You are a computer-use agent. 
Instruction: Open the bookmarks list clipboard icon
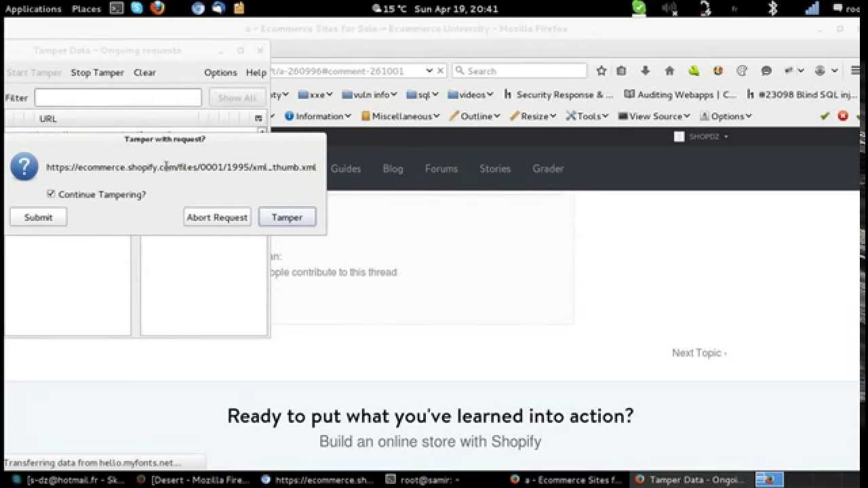point(621,70)
